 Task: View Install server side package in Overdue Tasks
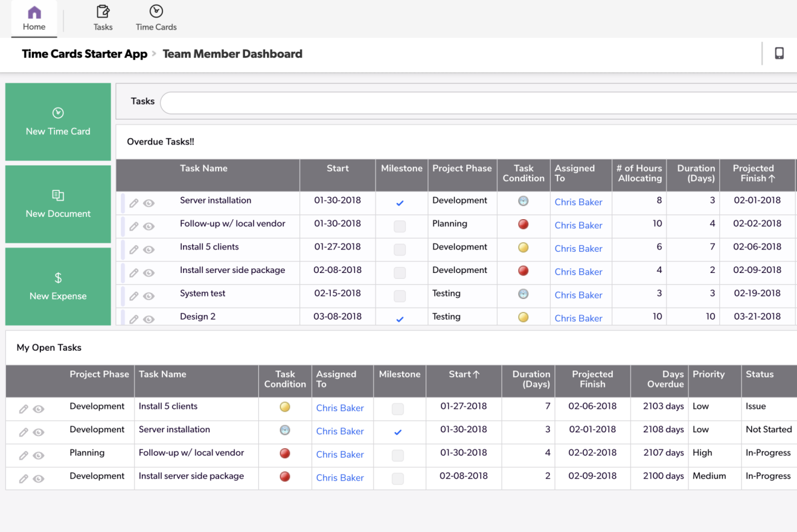tap(149, 273)
